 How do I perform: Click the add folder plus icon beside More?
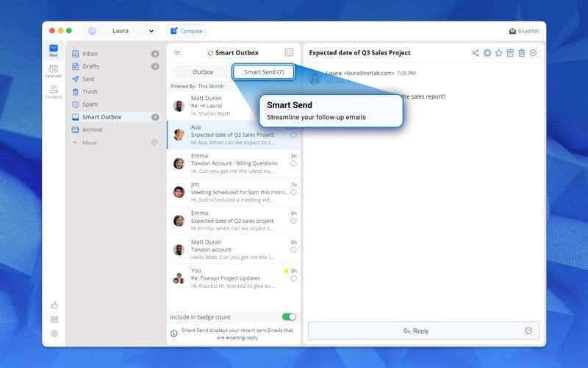[x=154, y=142]
